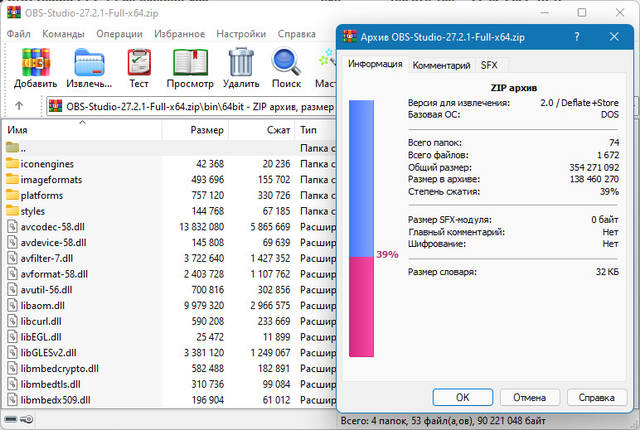Click the libGLESv2.dll file icon

pos(13,352)
